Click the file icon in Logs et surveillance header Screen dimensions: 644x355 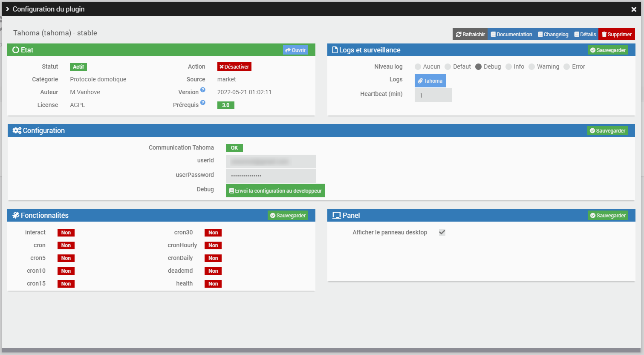click(335, 50)
